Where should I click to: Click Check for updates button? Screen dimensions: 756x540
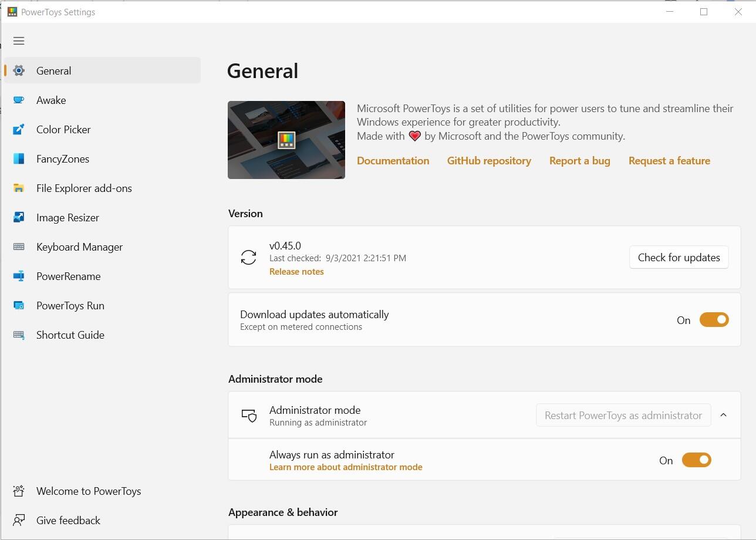click(x=679, y=257)
